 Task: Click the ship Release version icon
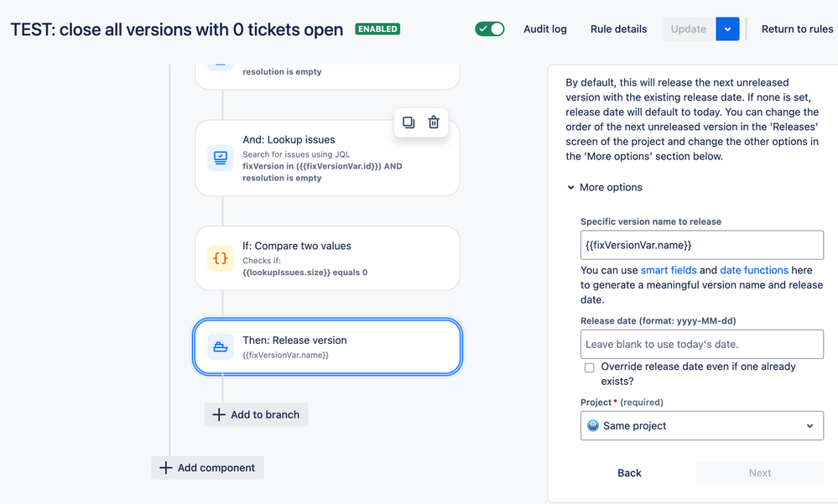pyautogui.click(x=221, y=346)
